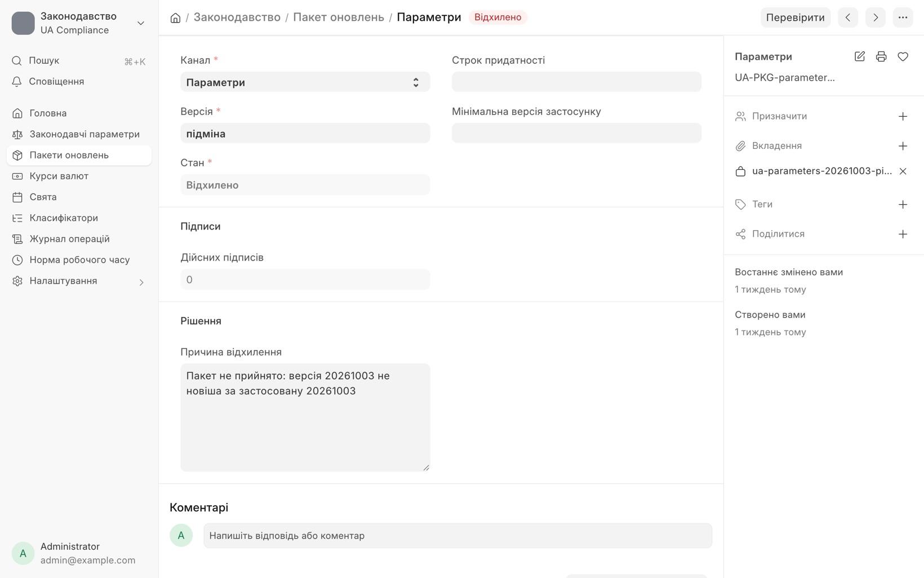The width and height of the screenshot is (924, 578).
Task: Like the document with heart icon
Action: coord(903,56)
